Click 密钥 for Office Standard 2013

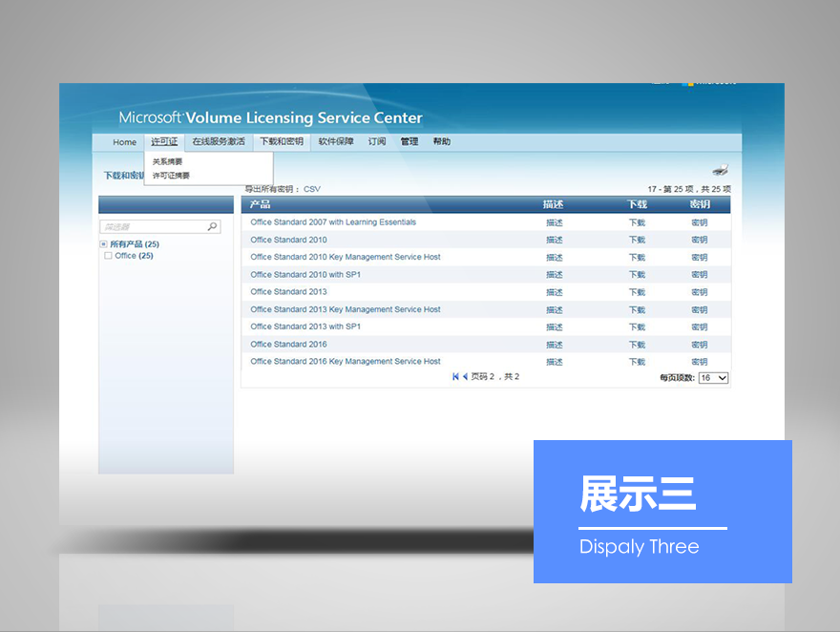pyautogui.click(x=700, y=292)
